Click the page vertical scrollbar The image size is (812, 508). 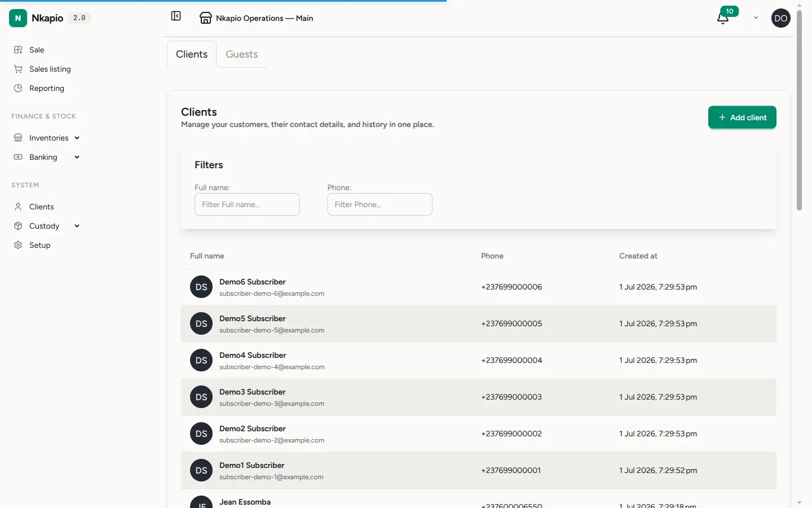tap(799, 110)
